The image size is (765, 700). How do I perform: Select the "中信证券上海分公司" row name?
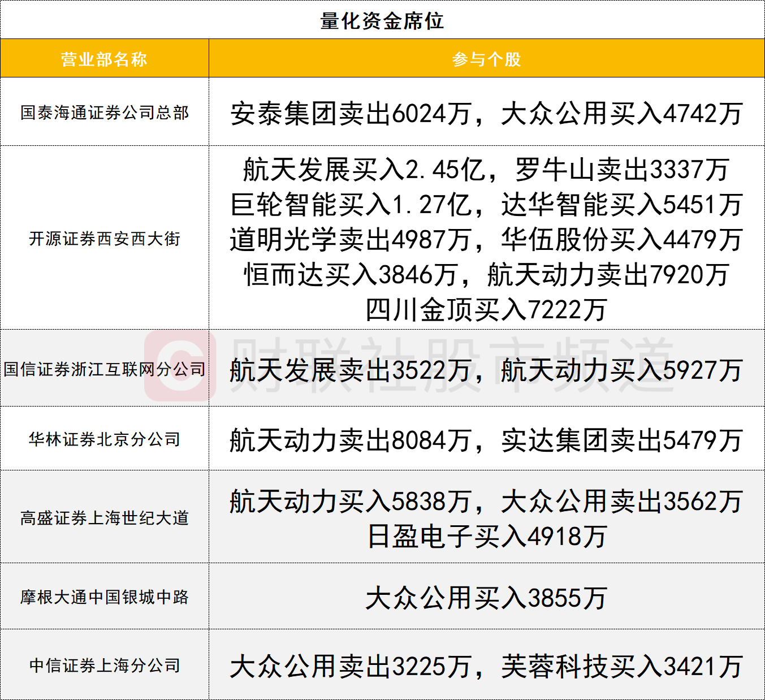(x=105, y=665)
